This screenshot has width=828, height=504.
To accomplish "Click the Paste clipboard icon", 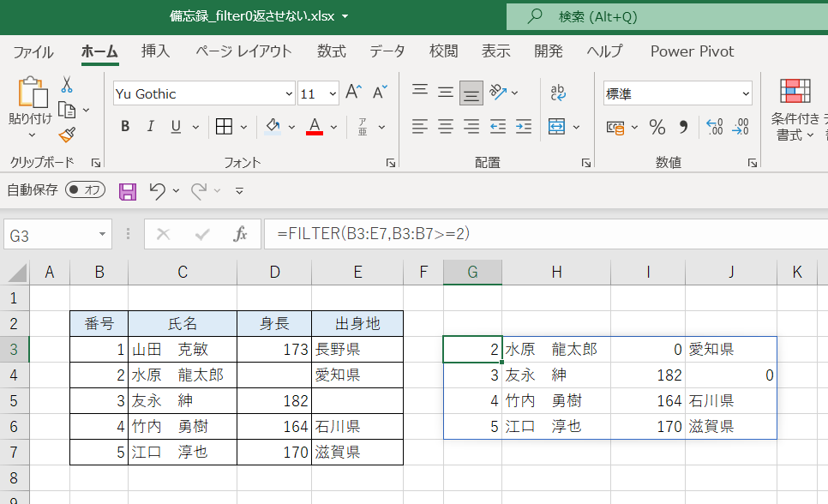I will click(x=32, y=92).
